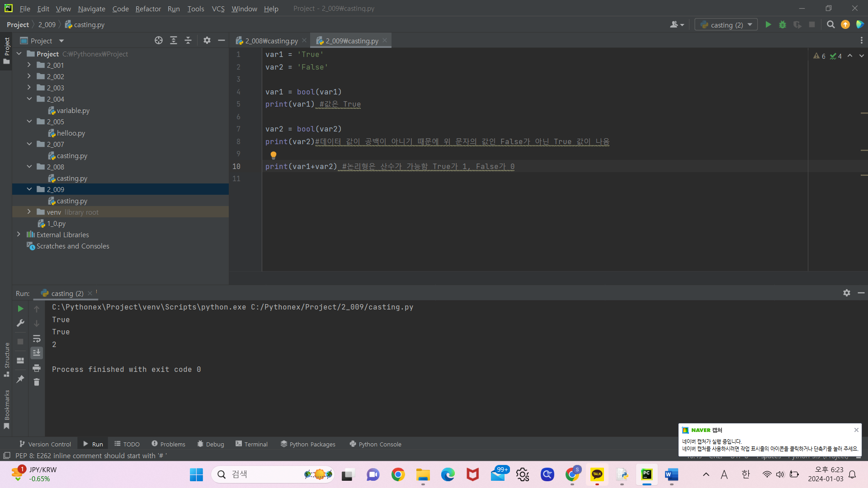The height and width of the screenshot is (488, 868).
Task: Open casting (2) run configuration dropdown
Action: [726, 25]
